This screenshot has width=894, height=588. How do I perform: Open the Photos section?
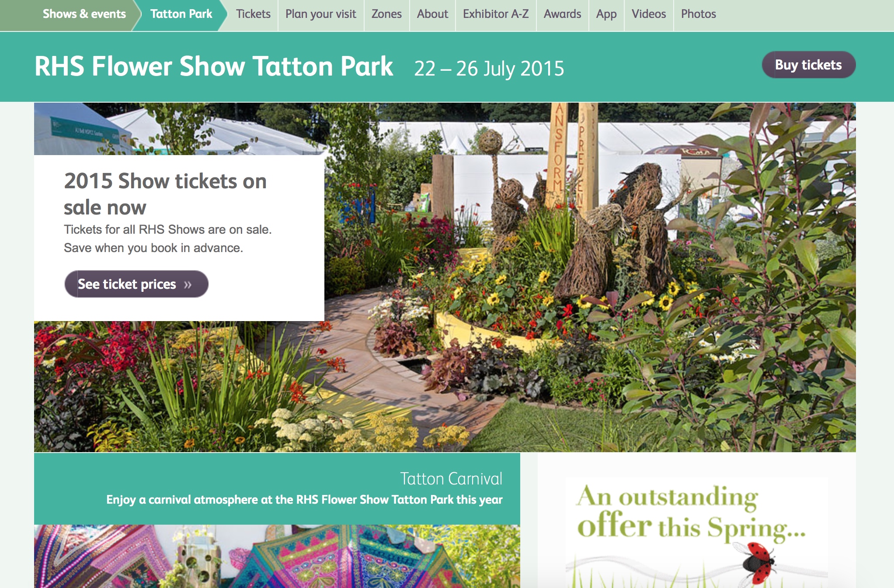pyautogui.click(x=698, y=14)
